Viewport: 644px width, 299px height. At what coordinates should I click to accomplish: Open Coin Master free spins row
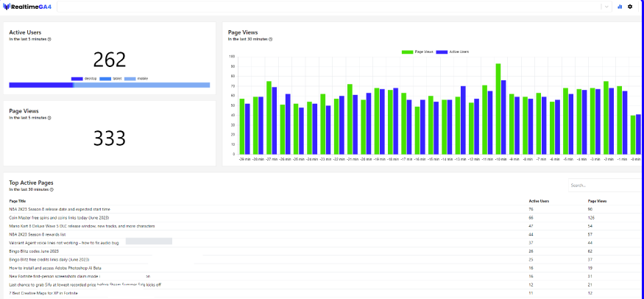point(322,218)
